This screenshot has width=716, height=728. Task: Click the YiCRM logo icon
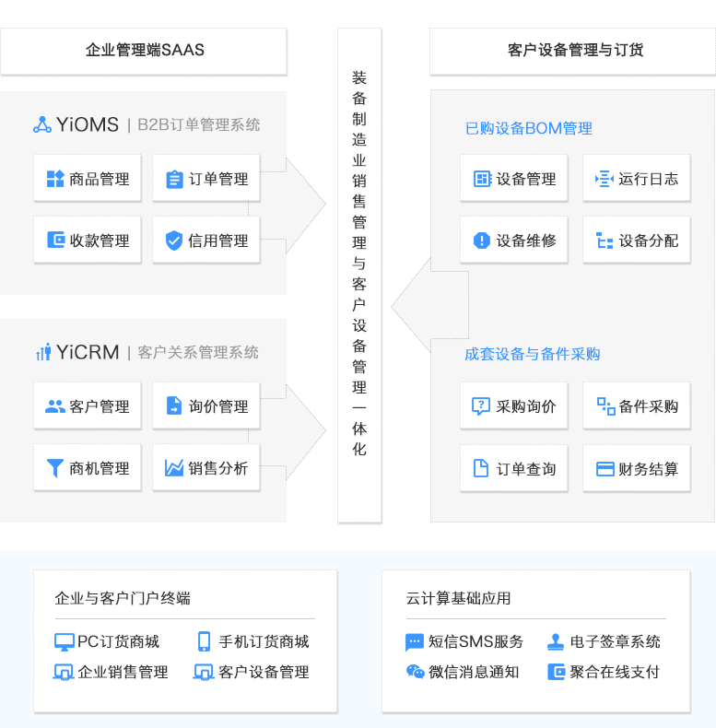pyautogui.click(x=43, y=352)
